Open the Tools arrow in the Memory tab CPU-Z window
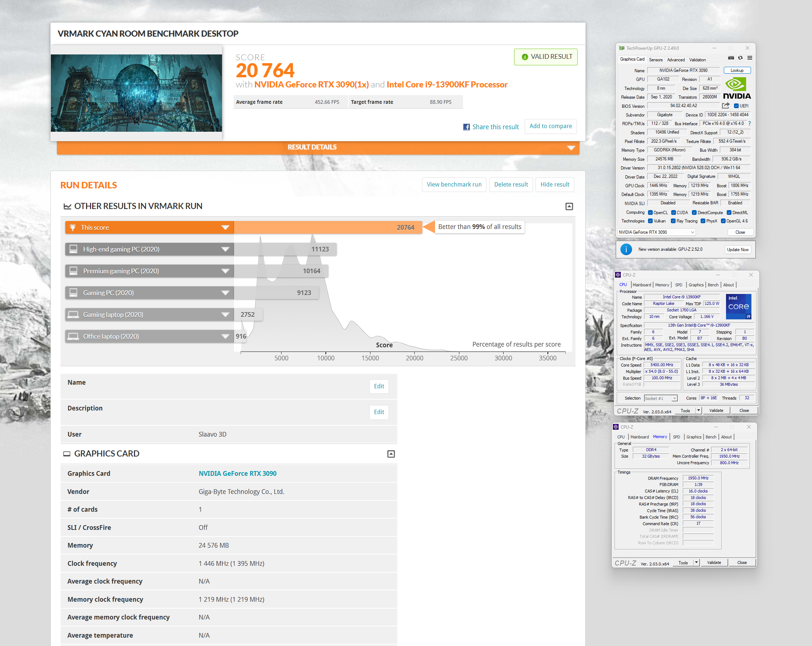The height and width of the screenshot is (646, 812). pos(696,563)
